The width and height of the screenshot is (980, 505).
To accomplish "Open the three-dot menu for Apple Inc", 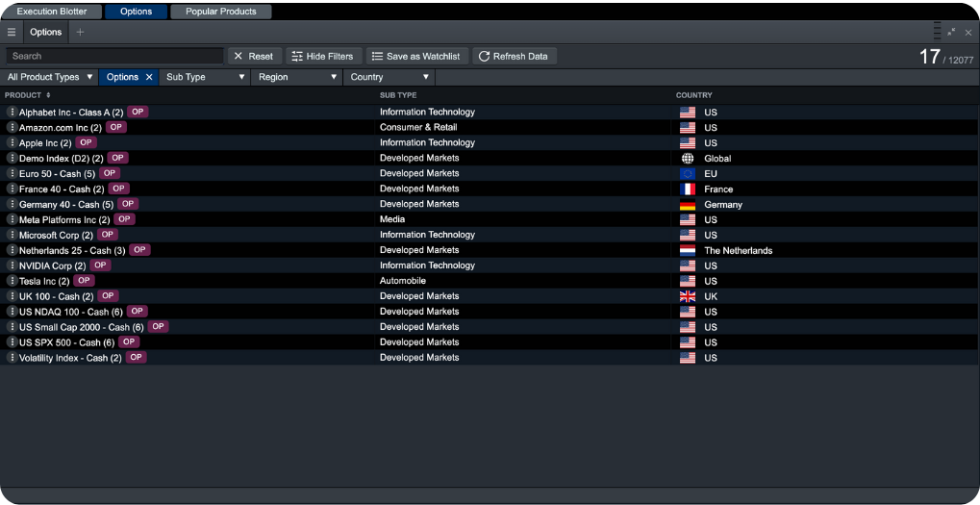I will [13, 142].
